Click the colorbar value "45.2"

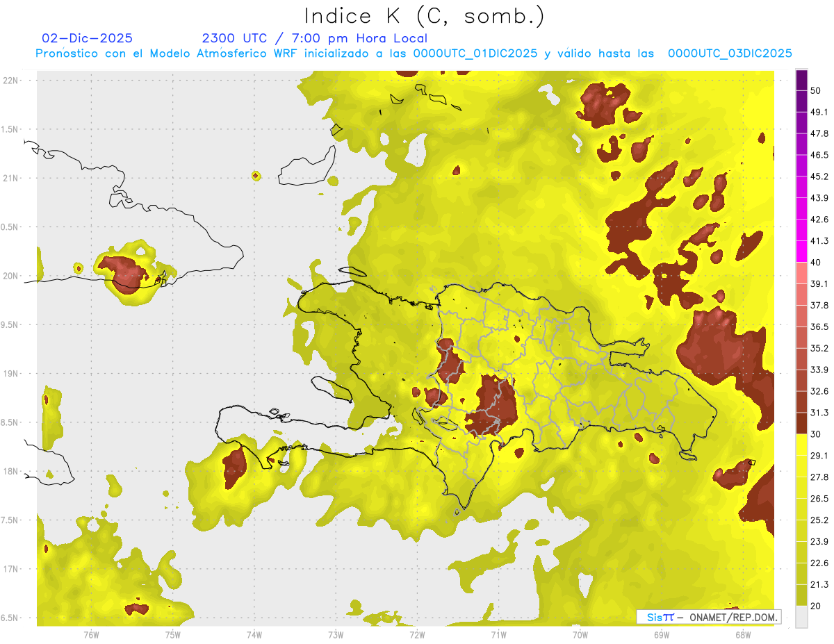pos(819,176)
